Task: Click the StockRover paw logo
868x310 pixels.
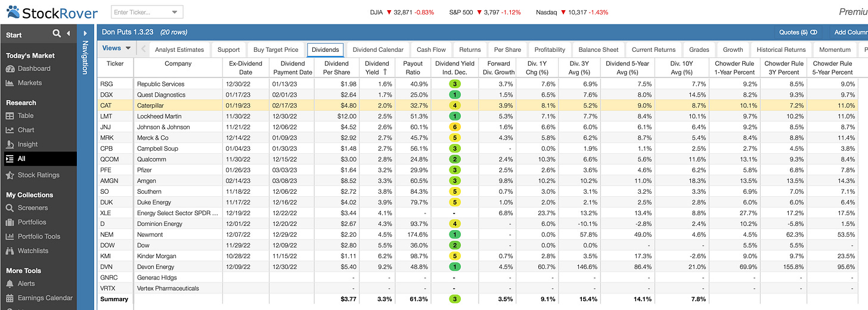Action: 13,11
